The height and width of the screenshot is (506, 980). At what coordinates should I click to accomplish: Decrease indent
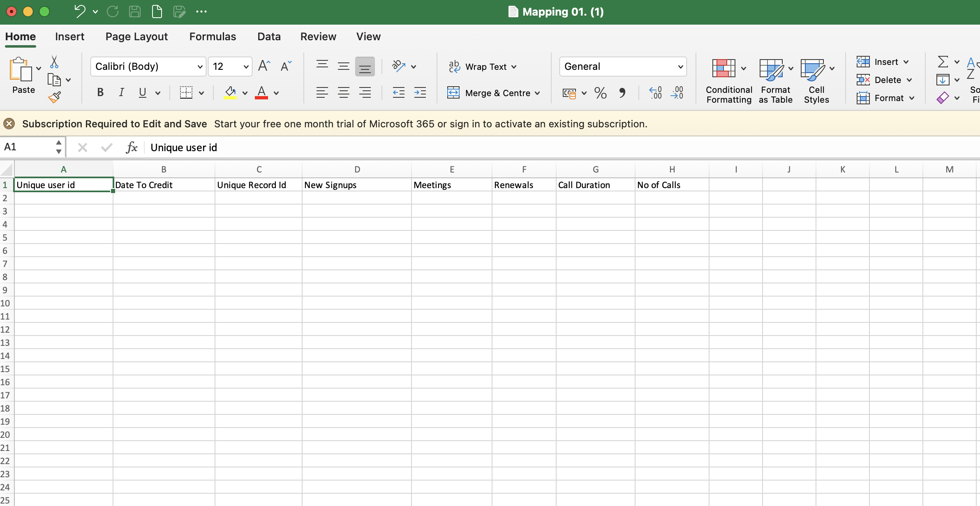point(398,92)
